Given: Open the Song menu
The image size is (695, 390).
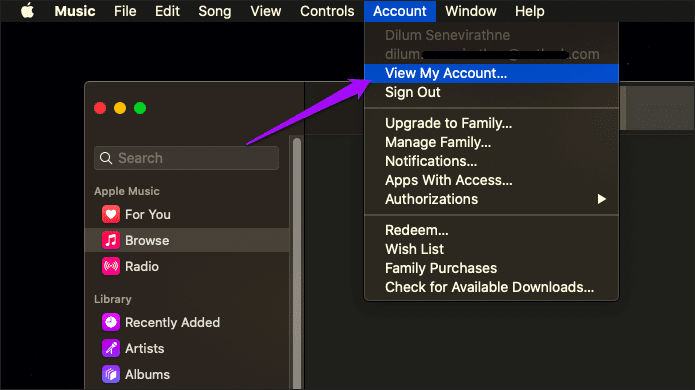Looking at the screenshot, I should [x=215, y=11].
